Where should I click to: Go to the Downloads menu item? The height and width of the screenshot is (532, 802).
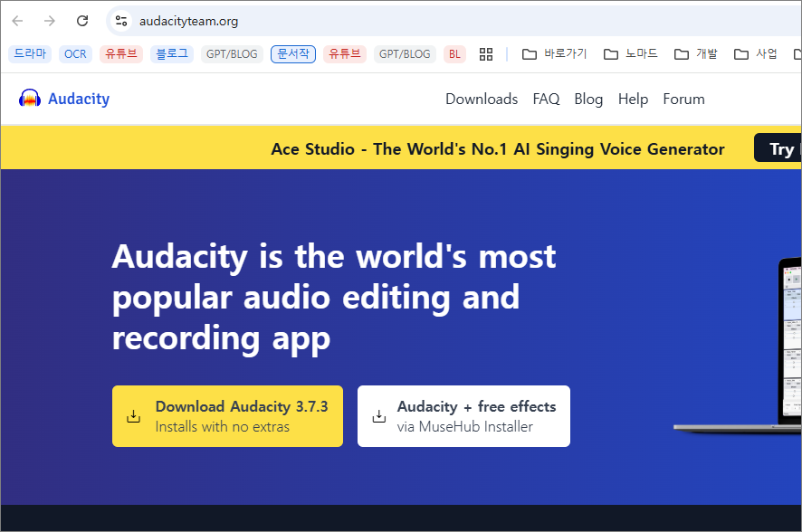tap(482, 99)
